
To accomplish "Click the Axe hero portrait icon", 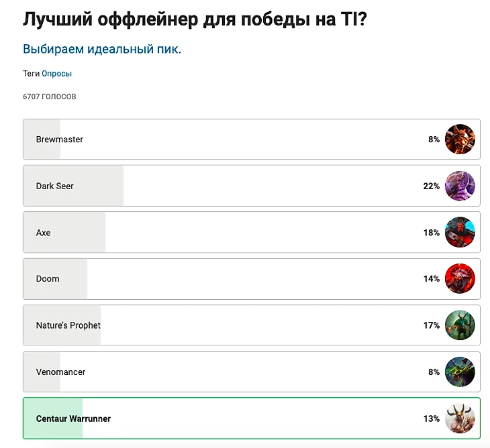I will [460, 233].
